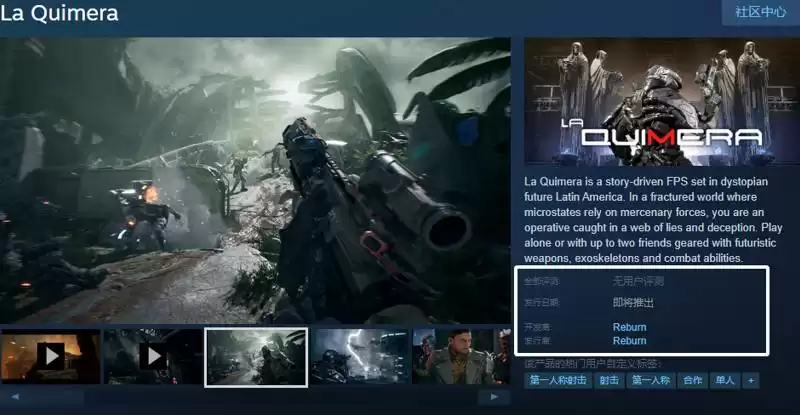Viewport: 800px width, 415px height.
Task: Select the 射击 tag
Action: coord(609,380)
